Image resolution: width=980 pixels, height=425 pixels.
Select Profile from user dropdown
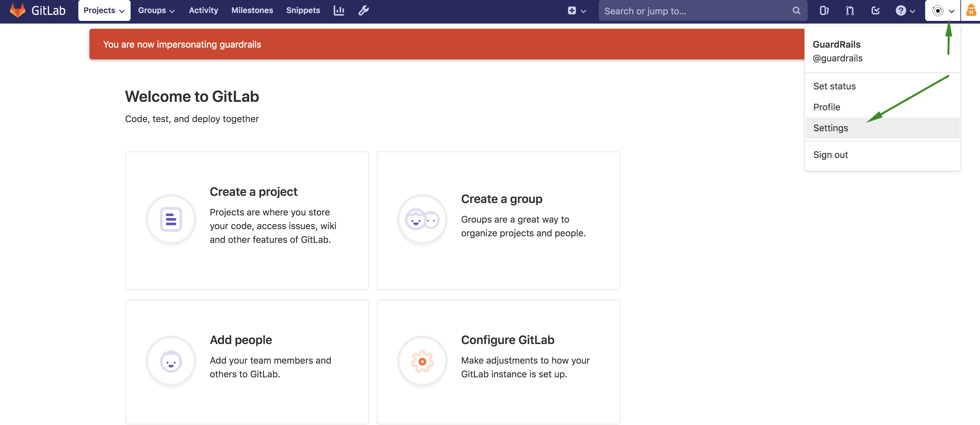(x=826, y=106)
